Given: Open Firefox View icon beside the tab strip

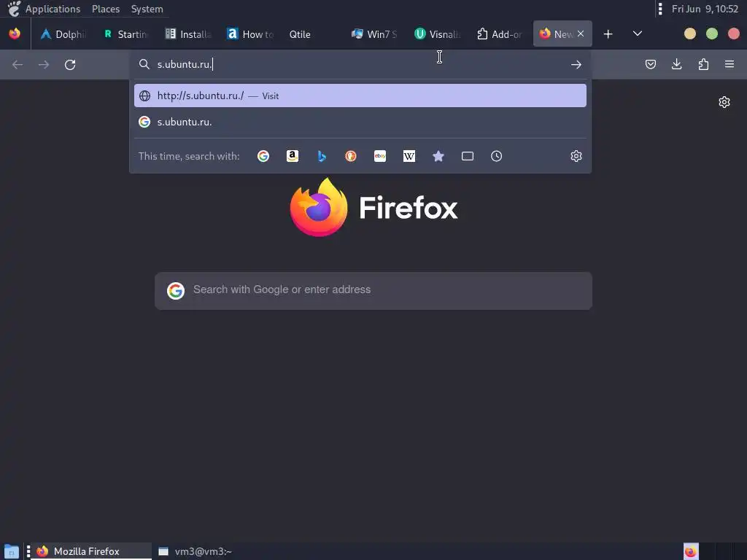Looking at the screenshot, I should tap(15, 34).
